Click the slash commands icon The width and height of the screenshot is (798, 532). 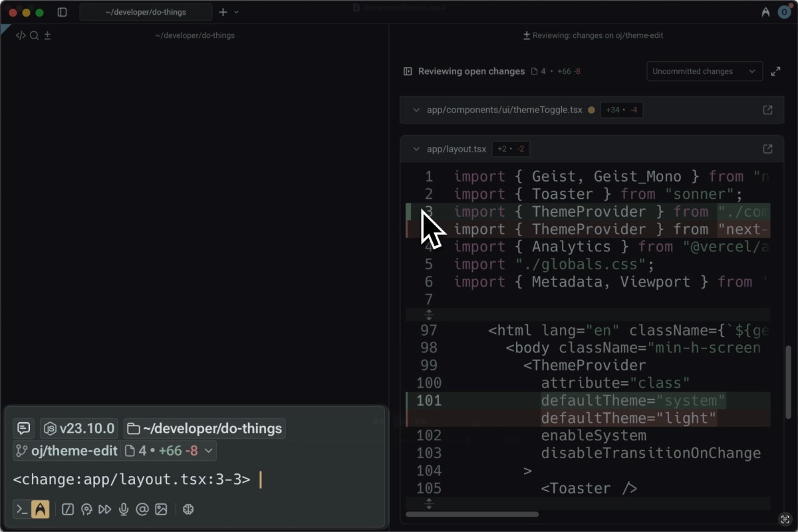(68, 509)
